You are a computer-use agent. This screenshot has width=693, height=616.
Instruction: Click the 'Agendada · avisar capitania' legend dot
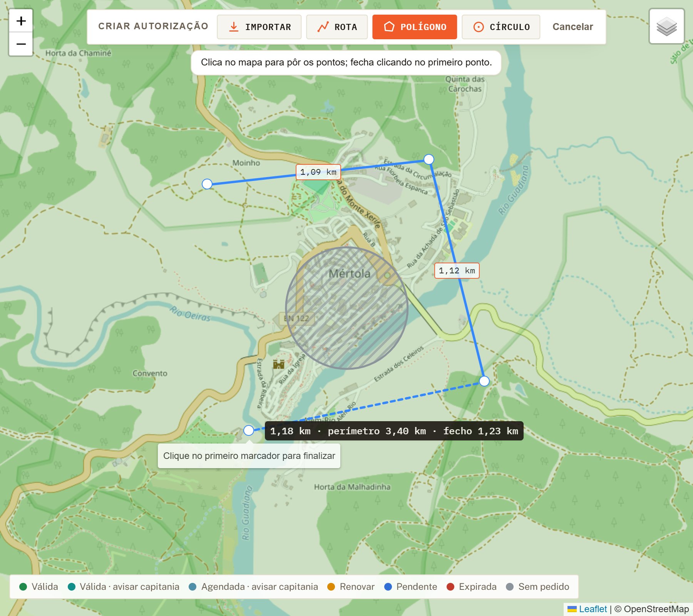193,587
